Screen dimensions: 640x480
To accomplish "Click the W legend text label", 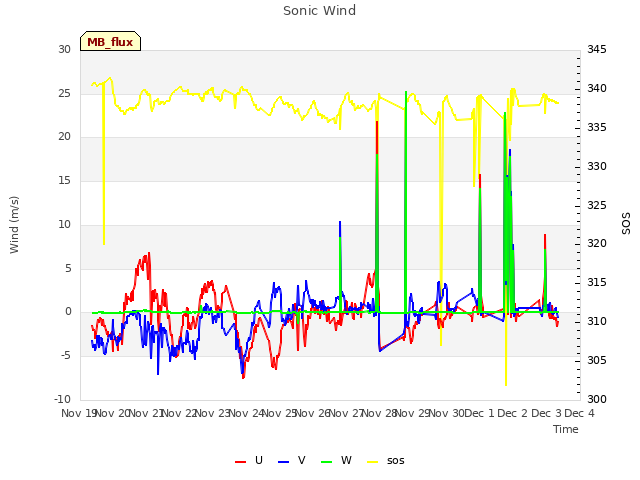I will (346, 460).
